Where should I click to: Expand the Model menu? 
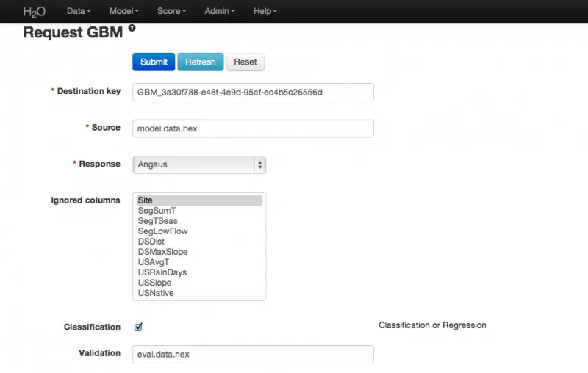(124, 11)
